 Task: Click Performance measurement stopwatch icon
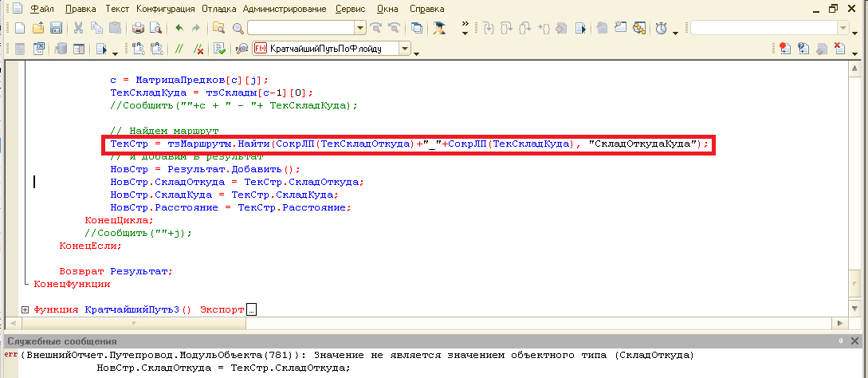662,28
